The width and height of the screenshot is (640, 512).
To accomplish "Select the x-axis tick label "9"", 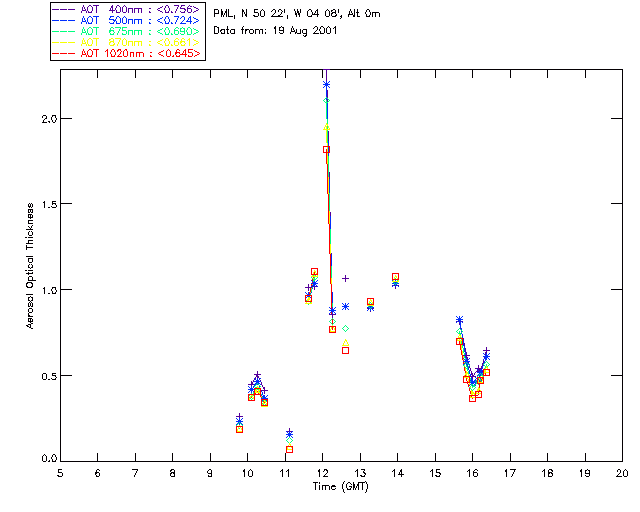I will coord(210,473).
